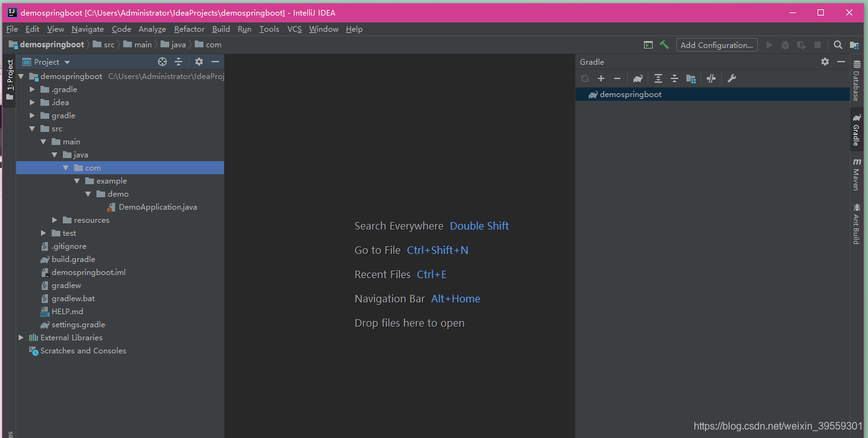Click src breadcrumb in navigation bar
Screen dimensions: 868x438
[x=104, y=45]
